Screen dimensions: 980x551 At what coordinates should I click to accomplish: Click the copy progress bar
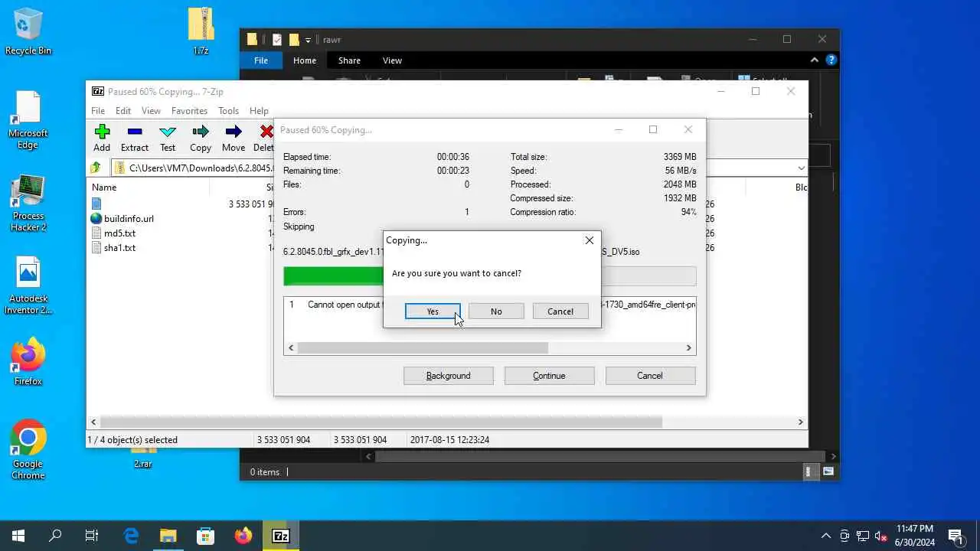(489, 276)
